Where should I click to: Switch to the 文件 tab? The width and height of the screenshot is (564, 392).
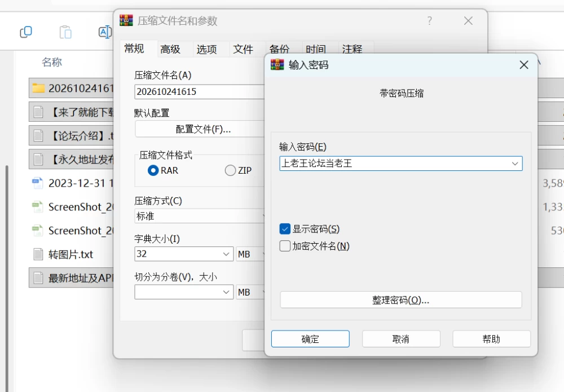click(x=243, y=49)
